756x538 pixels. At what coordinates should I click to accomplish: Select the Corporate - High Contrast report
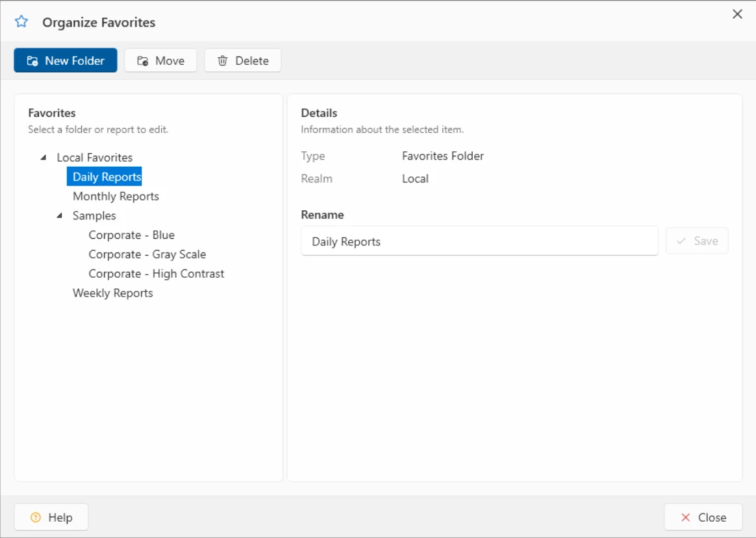(x=157, y=274)
